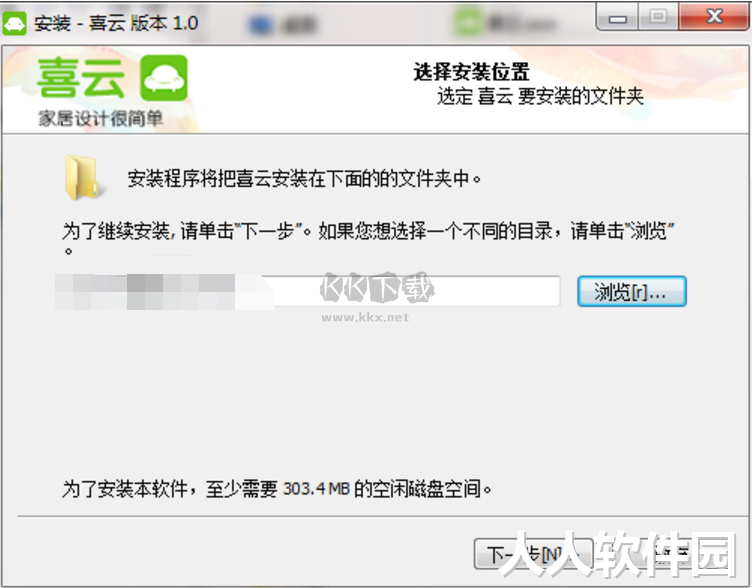
Task: Click the installer app icon in the title bar
Action: (14, 23)
